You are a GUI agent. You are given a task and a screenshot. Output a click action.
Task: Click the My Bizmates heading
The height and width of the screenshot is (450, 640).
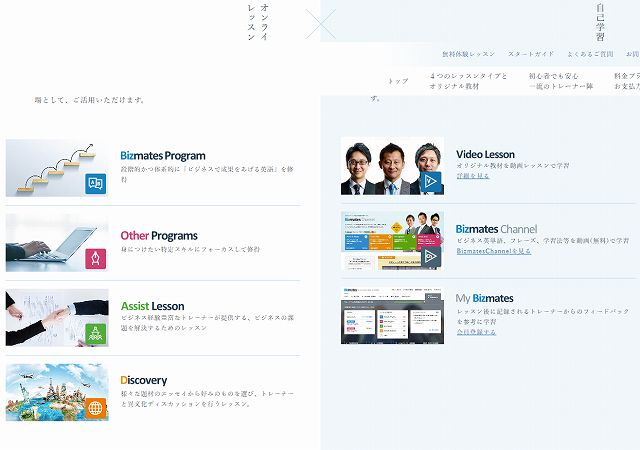[484, 298]
